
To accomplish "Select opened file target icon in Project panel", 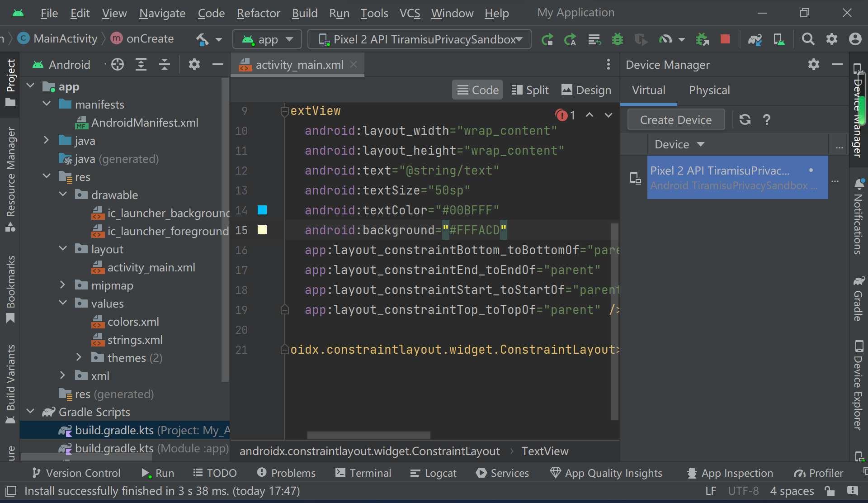I will [118, 65].
